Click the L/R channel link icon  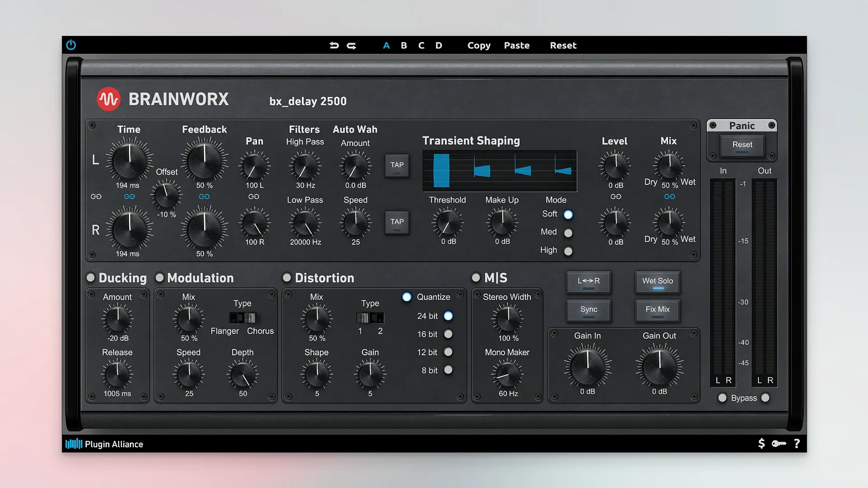(96, 197)
